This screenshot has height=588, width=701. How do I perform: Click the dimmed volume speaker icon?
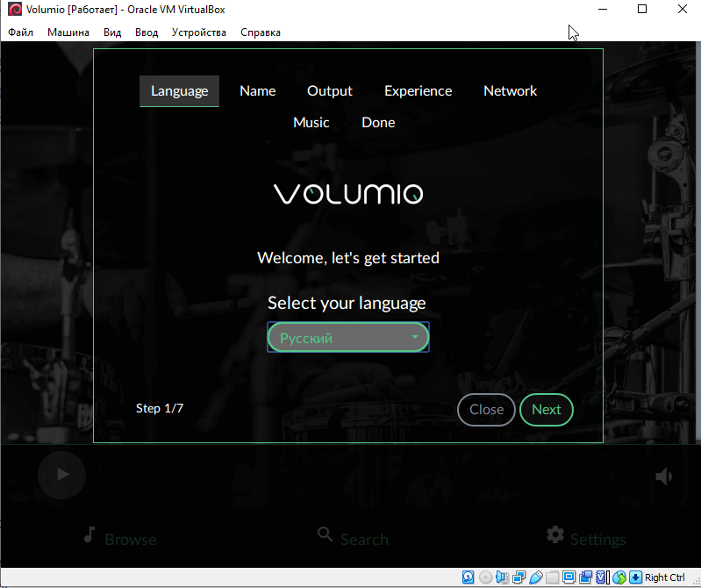[663, 477]
